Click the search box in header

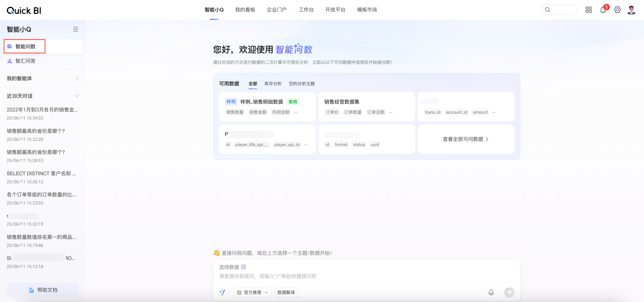tap(559, 10)
